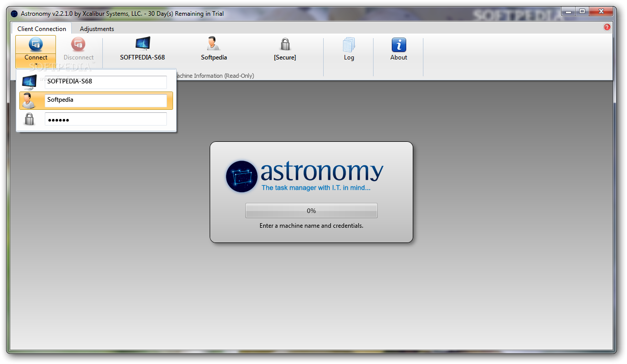Viewport: 627px width, 364px height.
Task: Focus the username field containing Softpedia
Action: pyautogui.click(x=106, y=100)
